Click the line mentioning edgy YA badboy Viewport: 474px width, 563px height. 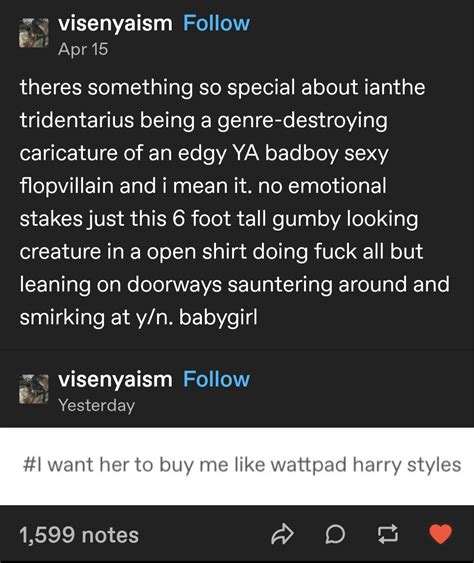coord(204,153)
